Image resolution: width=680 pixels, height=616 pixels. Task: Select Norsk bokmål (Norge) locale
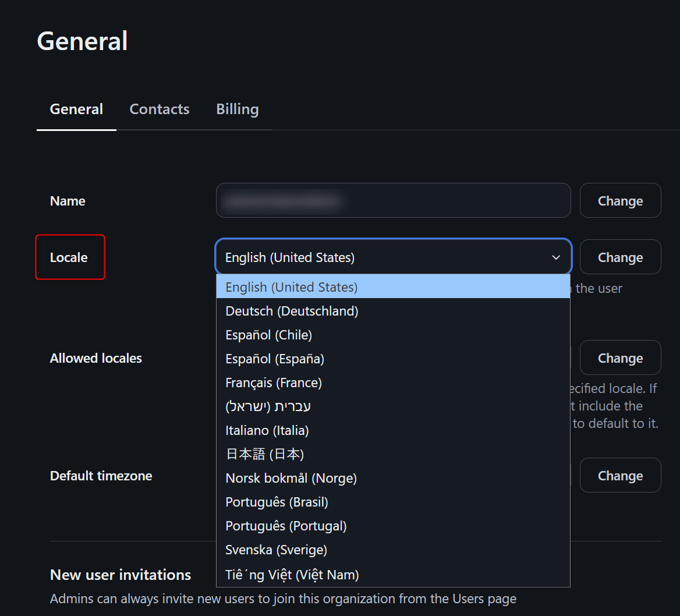click(x=291, y=478)
